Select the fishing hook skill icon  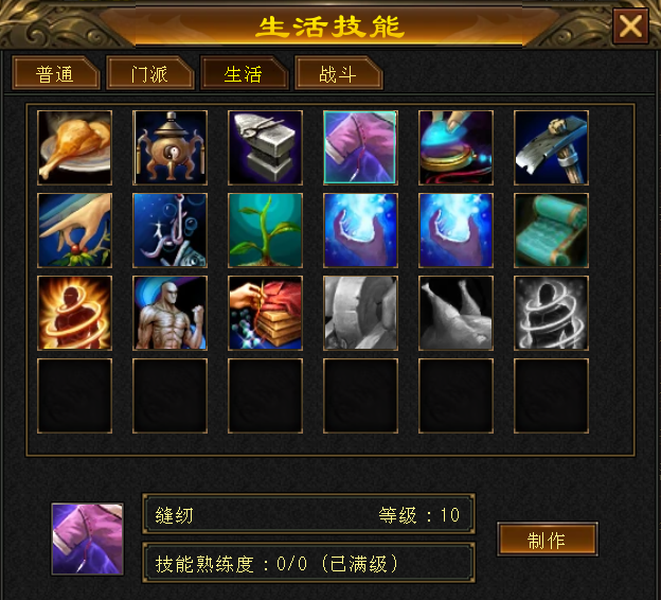[170, 230]
